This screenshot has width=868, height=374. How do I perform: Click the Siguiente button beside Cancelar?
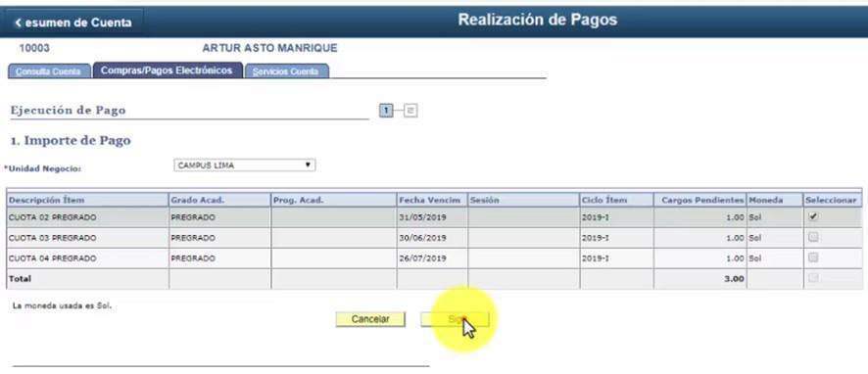coord(455,319)
